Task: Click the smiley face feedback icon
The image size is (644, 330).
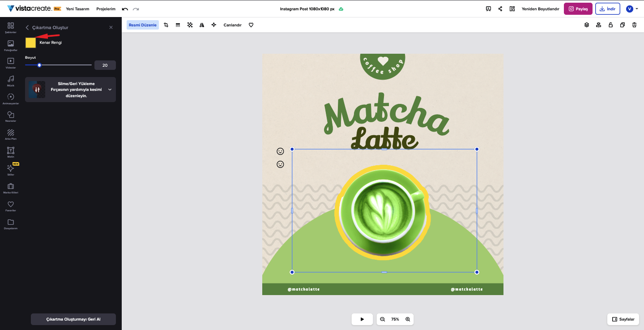Action: click(x=280, y=151)
